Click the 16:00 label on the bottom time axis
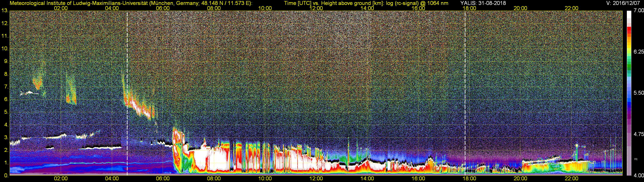 pos(418,179)
